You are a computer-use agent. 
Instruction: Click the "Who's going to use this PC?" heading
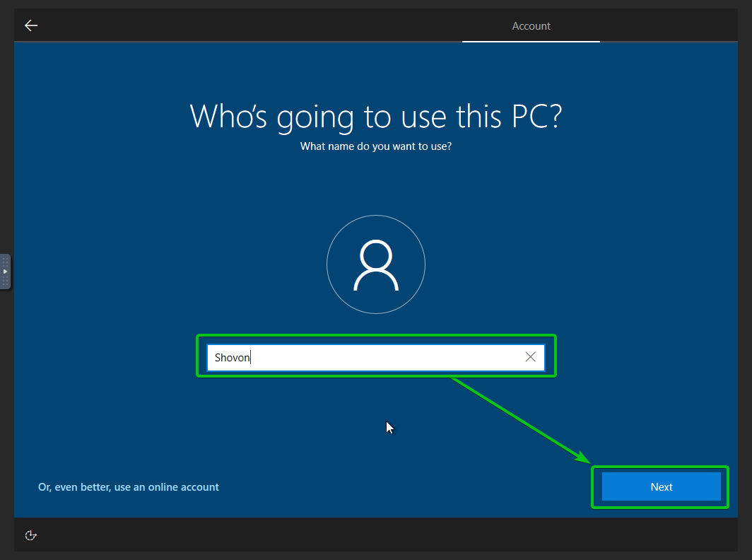pos(376,116)
